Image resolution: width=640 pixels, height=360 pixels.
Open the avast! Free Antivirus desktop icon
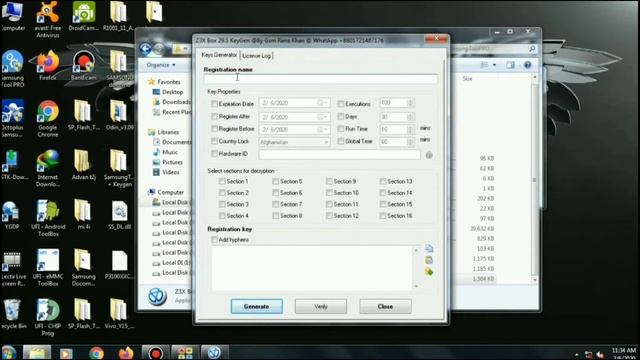(x=48, y=19)
